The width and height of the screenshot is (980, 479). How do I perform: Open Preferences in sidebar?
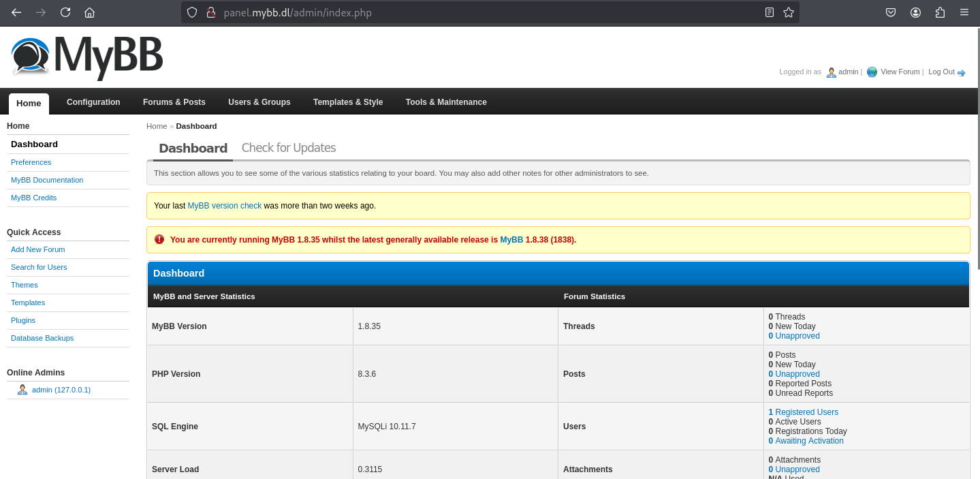31,162
